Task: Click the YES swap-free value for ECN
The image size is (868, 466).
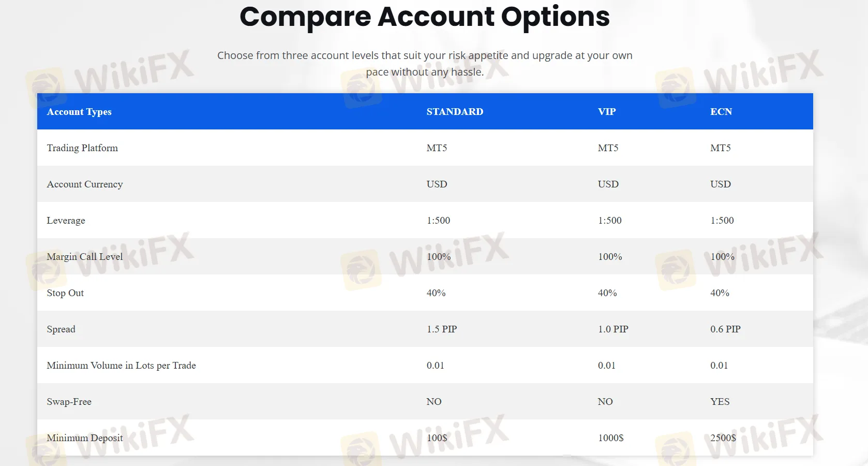Action: click(x=720, y=402)
